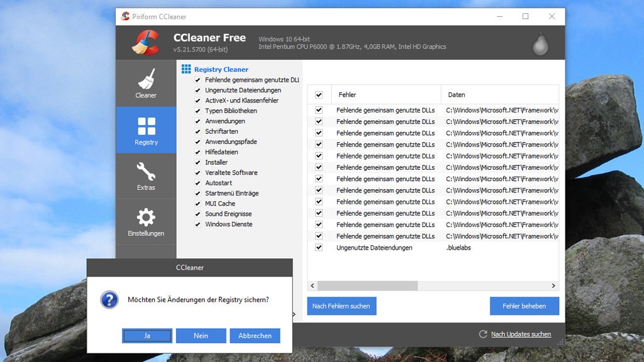Sort by the Fehler column header
644x362 pixels.
coord(386,95)
